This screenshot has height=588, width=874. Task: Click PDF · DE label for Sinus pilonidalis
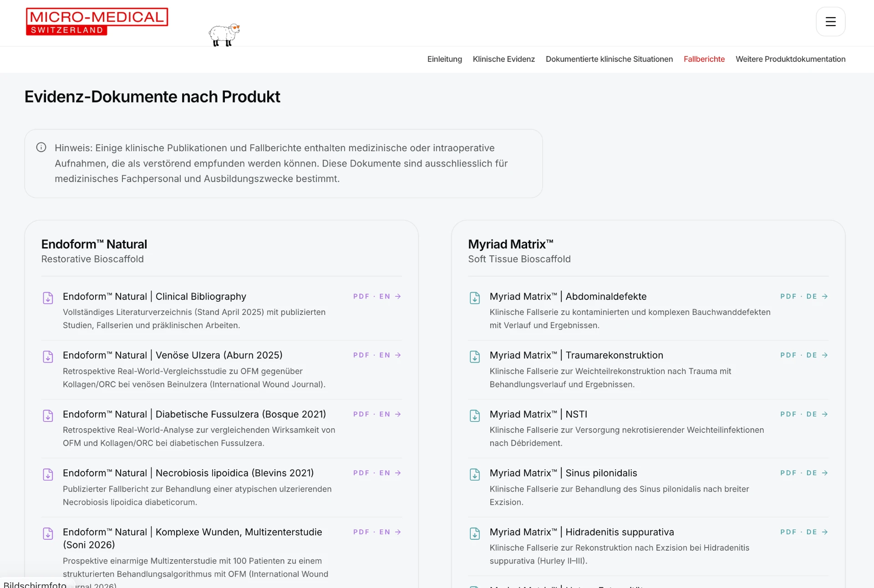click(798, 473)
